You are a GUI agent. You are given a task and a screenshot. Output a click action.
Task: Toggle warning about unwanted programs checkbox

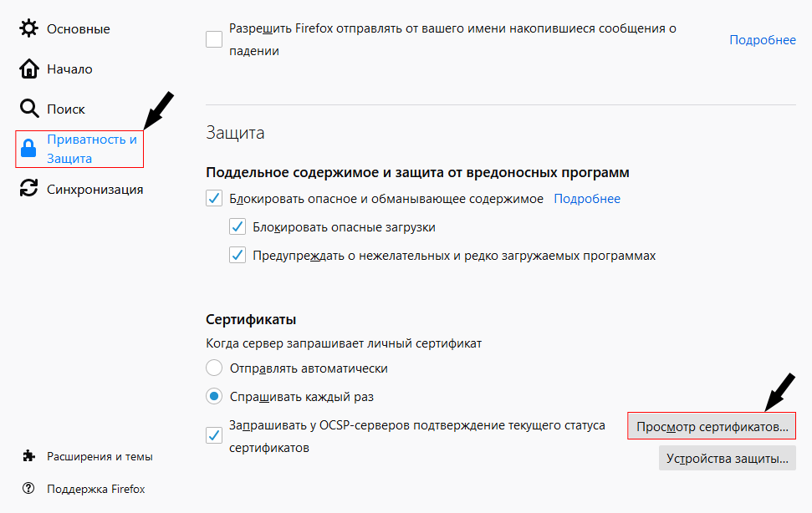tap(237, 255)
